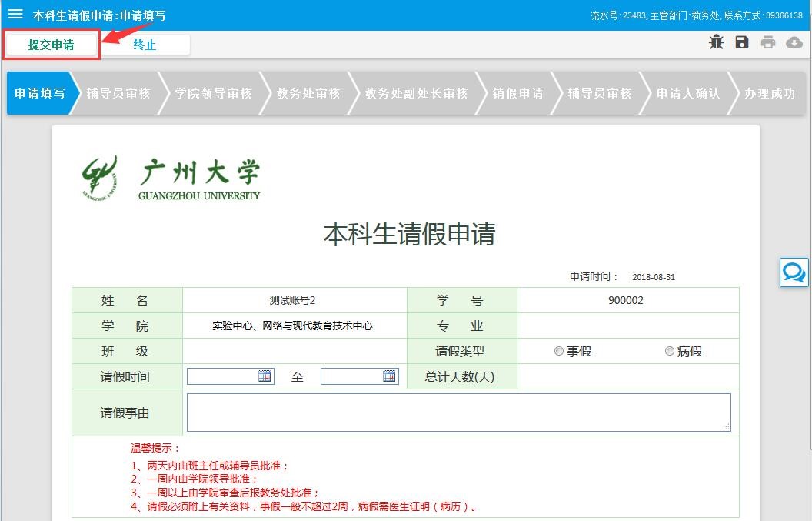Select the 事假 radio button
Image resolution: width=812 pixels, height=521 pixels.
[x=559, y=352]
